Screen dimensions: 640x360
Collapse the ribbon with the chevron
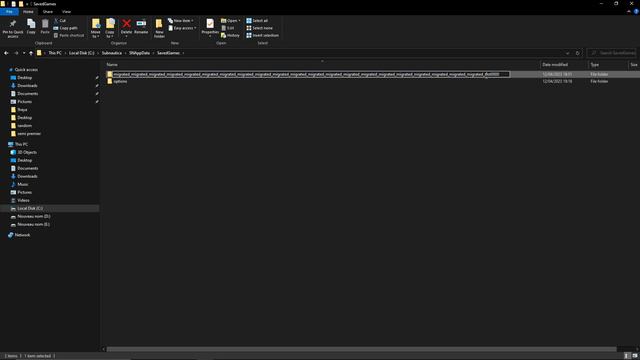pyautogui.click(x=629, y=12)
